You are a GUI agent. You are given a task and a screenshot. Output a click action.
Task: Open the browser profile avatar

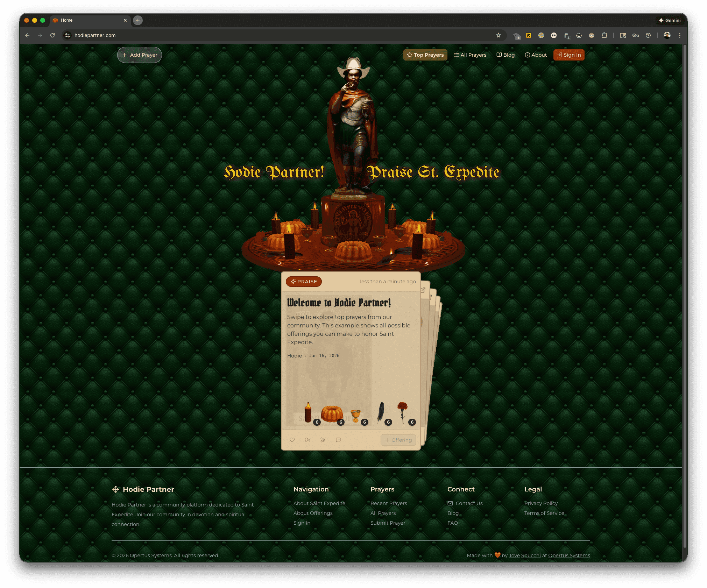coord(667,35)
